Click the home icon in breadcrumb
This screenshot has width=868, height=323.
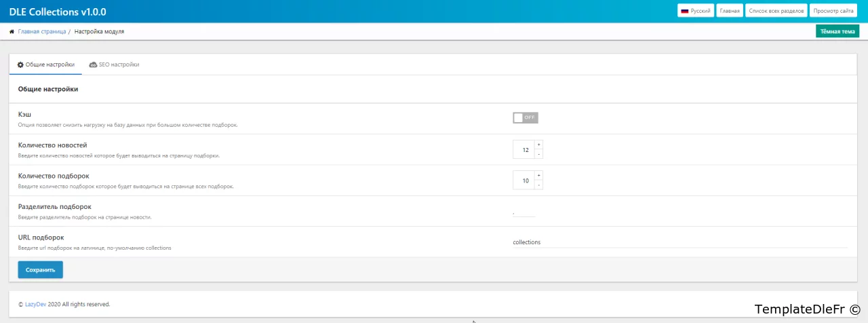coord(12,32)
